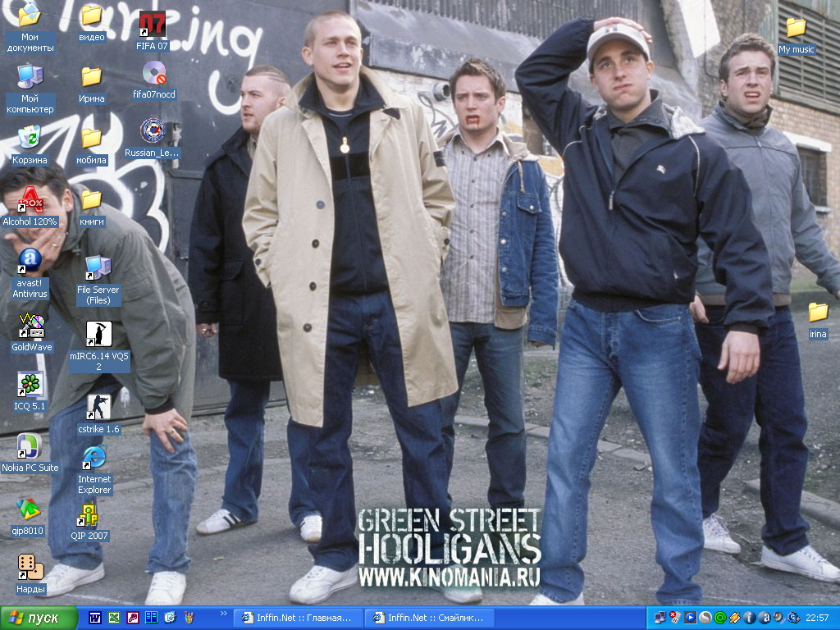Launch Word from the Quick Launch bar
The height and width of the screenshot is (630, 840).
94,618
